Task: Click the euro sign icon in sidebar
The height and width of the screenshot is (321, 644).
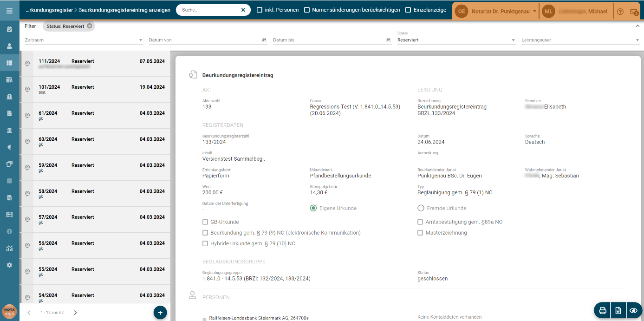Action: coord(9,147)
